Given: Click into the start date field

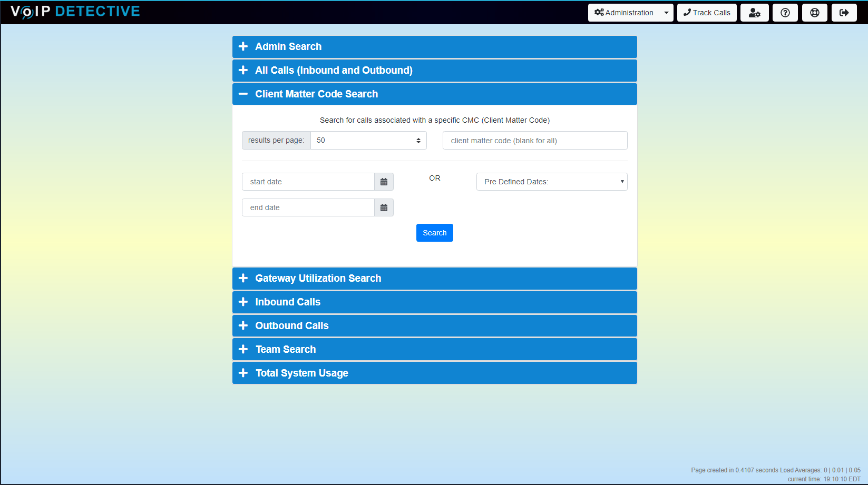Looking at the screenshot, I should (x=308, y=182).
